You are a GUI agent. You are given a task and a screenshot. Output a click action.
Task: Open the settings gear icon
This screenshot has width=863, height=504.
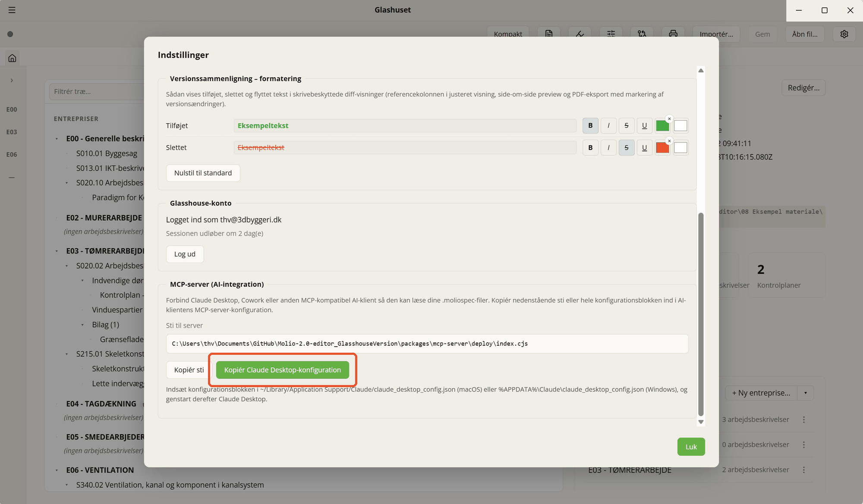point(844,34)
